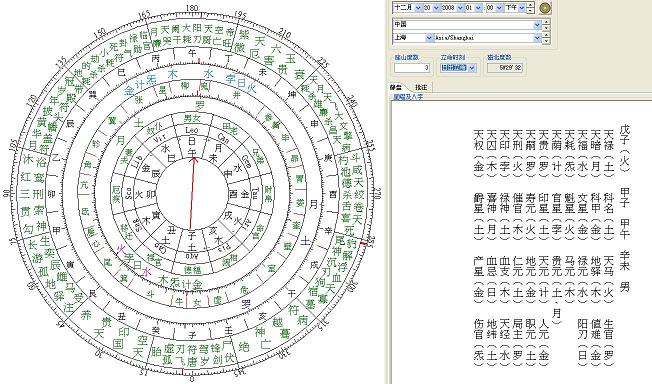The image size is (652, 384).
Task: Click the degree input field containing 3
Action: pyautogui.click(x=412, y=67)
